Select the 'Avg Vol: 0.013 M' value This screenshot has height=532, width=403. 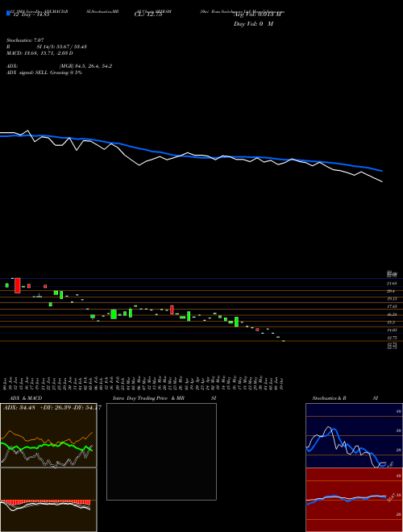click(x=258, y=15)
